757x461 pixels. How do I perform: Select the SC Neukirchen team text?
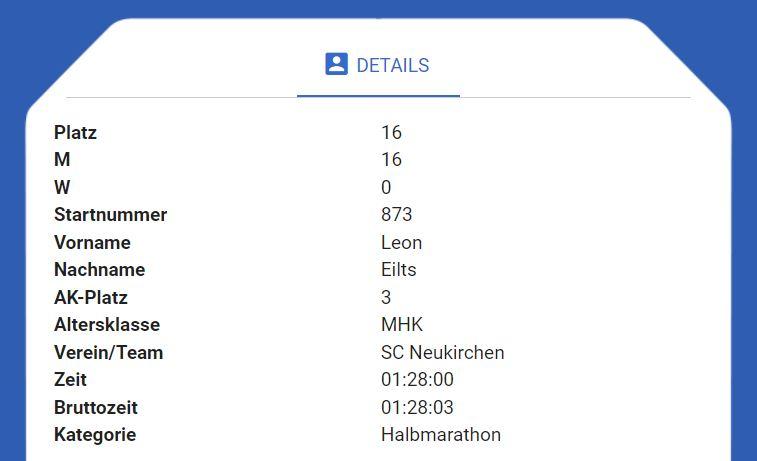(442, 352)
